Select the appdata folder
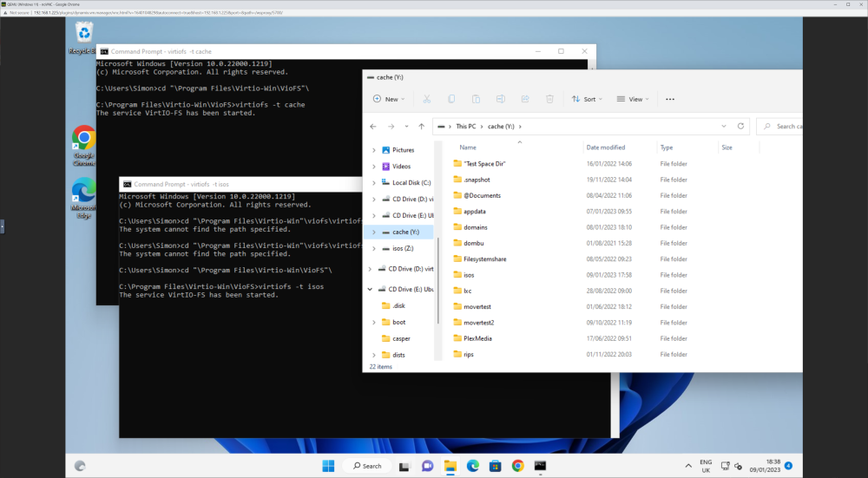The image size is (868, 478). click(475, 212)
